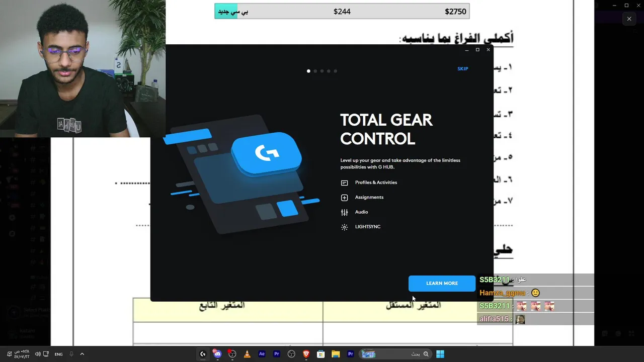This screenshot has height=362, width=644.
Task: Click the Audio label text
Action: (361, 212)
